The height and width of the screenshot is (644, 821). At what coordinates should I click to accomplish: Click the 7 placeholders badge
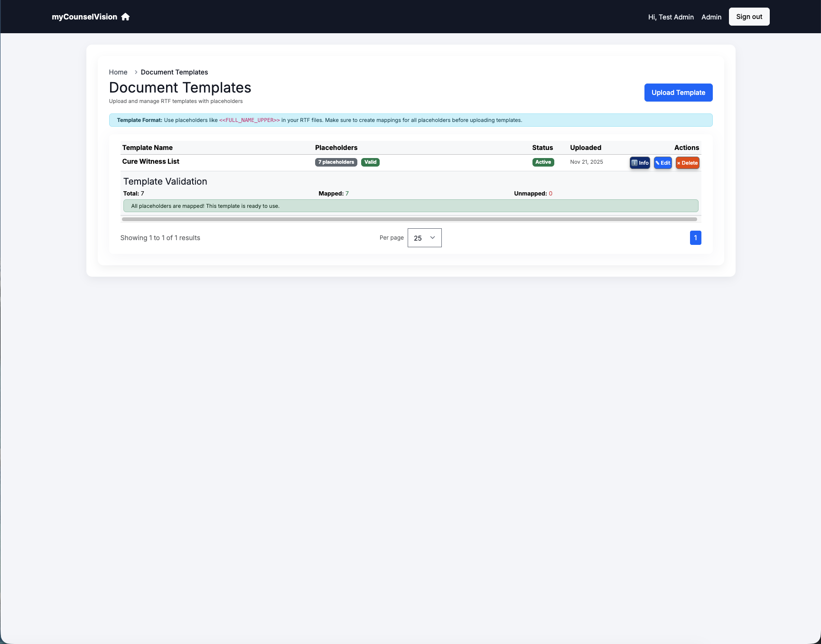[x=336, y=162]
